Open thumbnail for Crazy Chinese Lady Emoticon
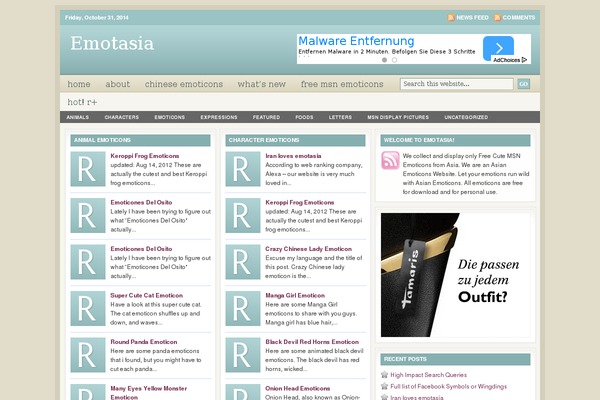 click(243, 262)
